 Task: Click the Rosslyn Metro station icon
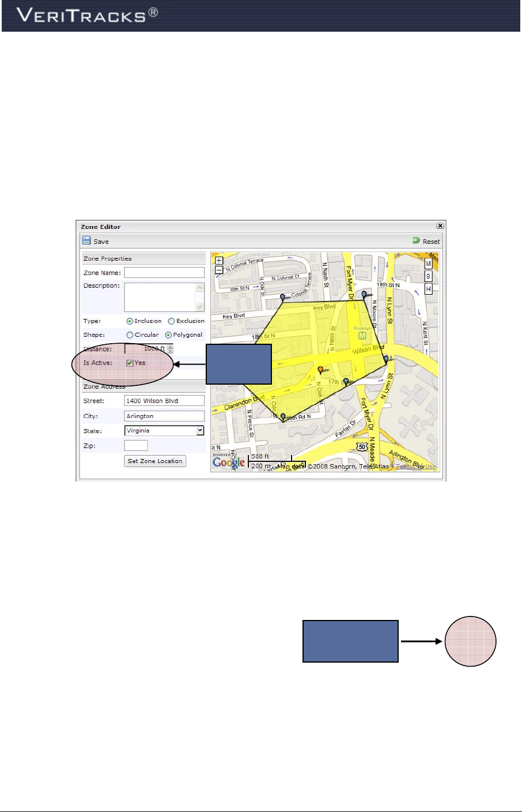[x=362, y=335]
